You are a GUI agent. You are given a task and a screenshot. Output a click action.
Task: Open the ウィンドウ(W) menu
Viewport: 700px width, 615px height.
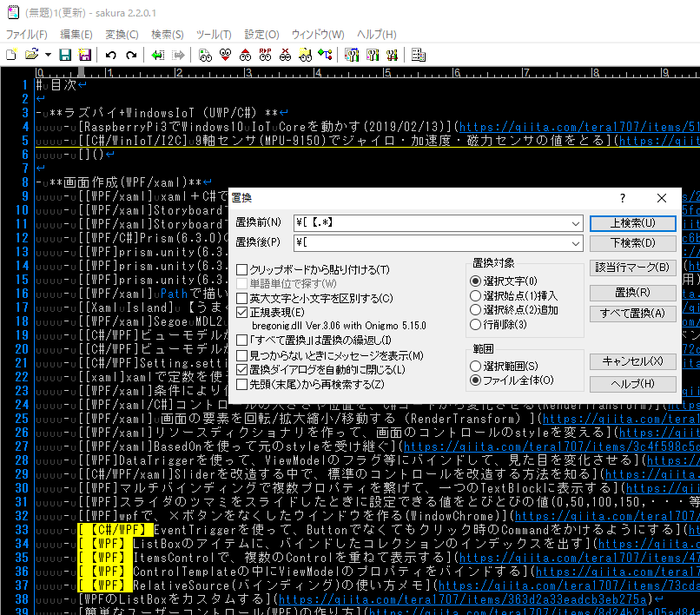tap(317, 35)
